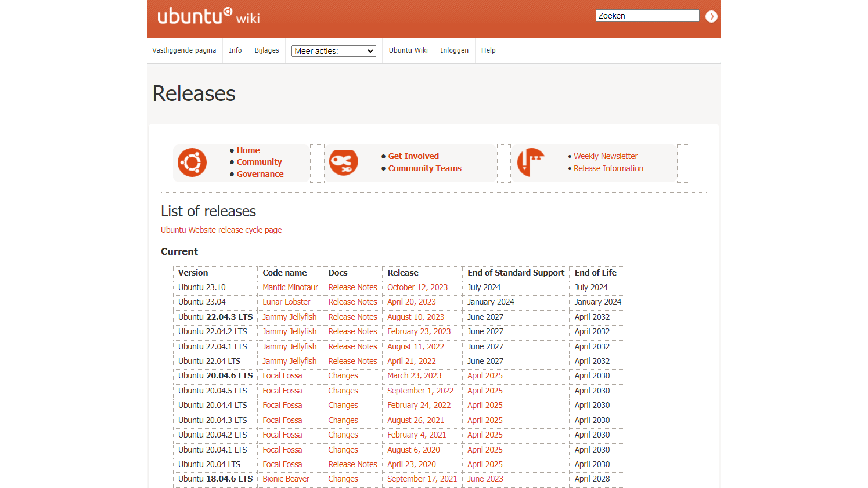Click the August 11, 2022 release date
This screenshot has height=488, width=868.
(x=416, y=346)
